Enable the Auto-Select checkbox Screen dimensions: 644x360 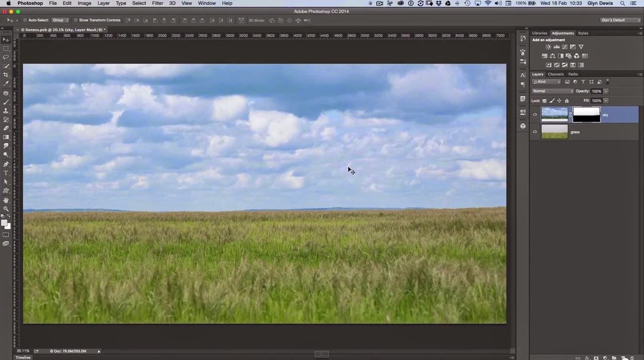pyautogui.click(x=25, y=20)
